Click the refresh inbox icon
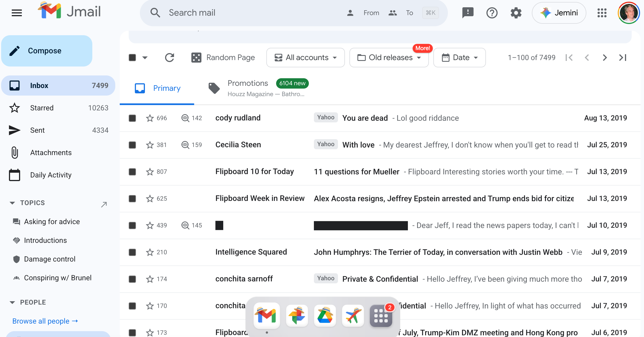Image resolution: width=644 pixels, height=337 pixels. [x=170, y=58]
